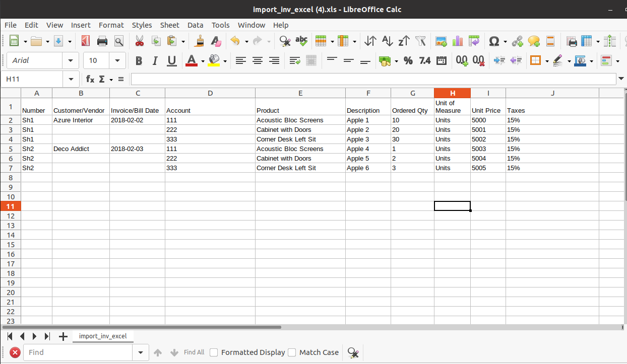Click Sort Ascending icon

pyautogui.click(x=387, y=41)
